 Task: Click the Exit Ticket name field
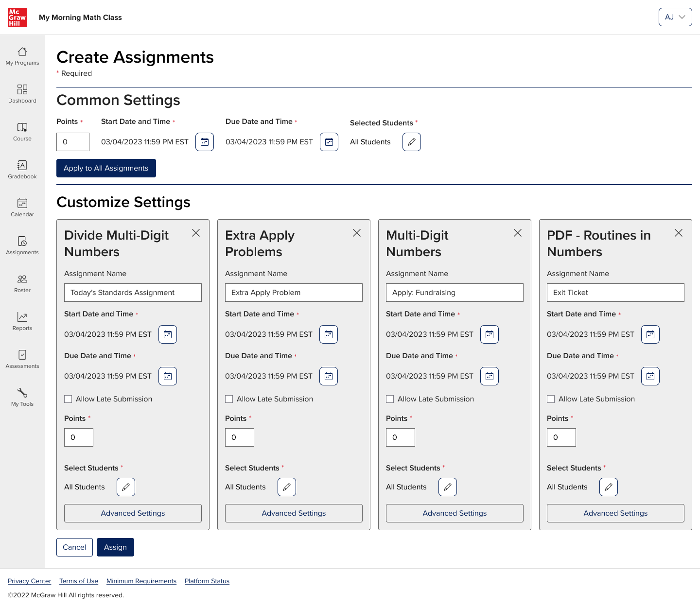[615, 293]
